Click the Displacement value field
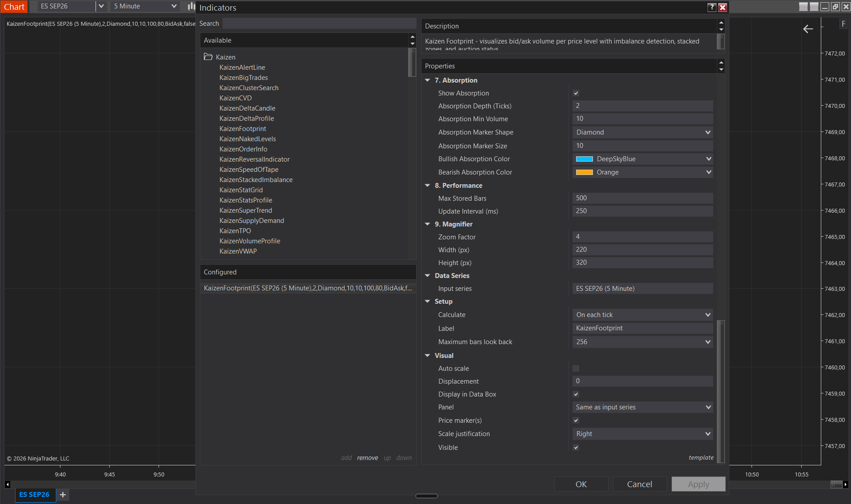Viewport: 851px width, 504px height. click(x=643, y=381)
